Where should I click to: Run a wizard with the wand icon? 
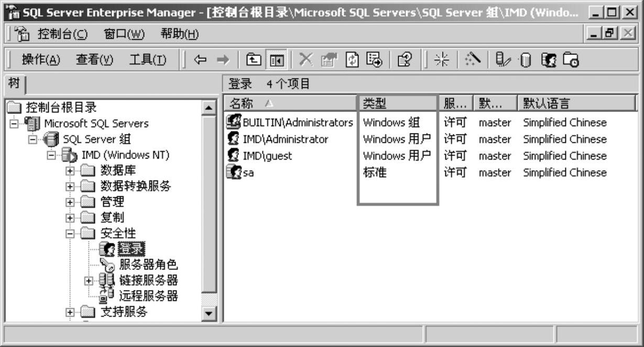[x=473, y=60]
